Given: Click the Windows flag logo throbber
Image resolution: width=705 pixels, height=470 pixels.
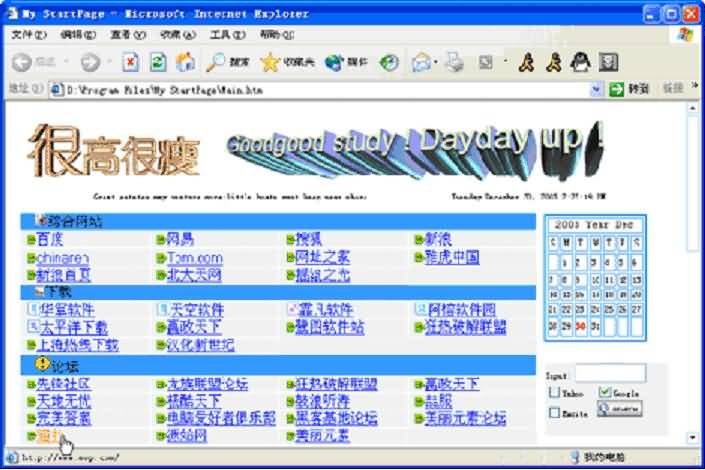Looking at the screenshot, I should [x=685, y=34].
